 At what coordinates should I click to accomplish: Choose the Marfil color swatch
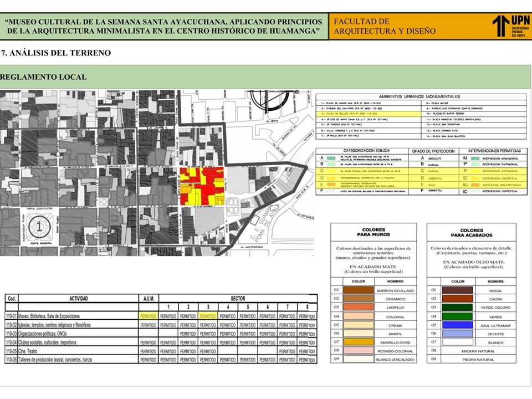359,334
